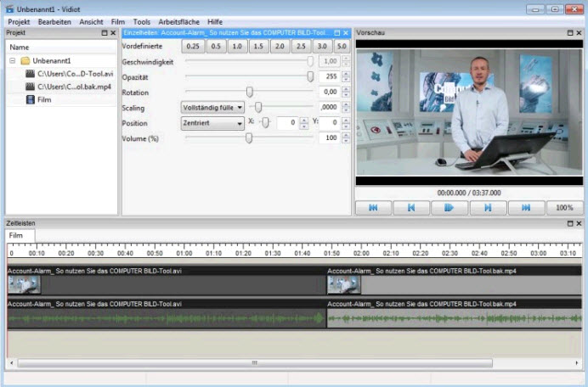The height and width of the screenshot is (387, 588).
Task: Click the Scaling slider handle
Action: pyautogui.click(x=258, y=107)
